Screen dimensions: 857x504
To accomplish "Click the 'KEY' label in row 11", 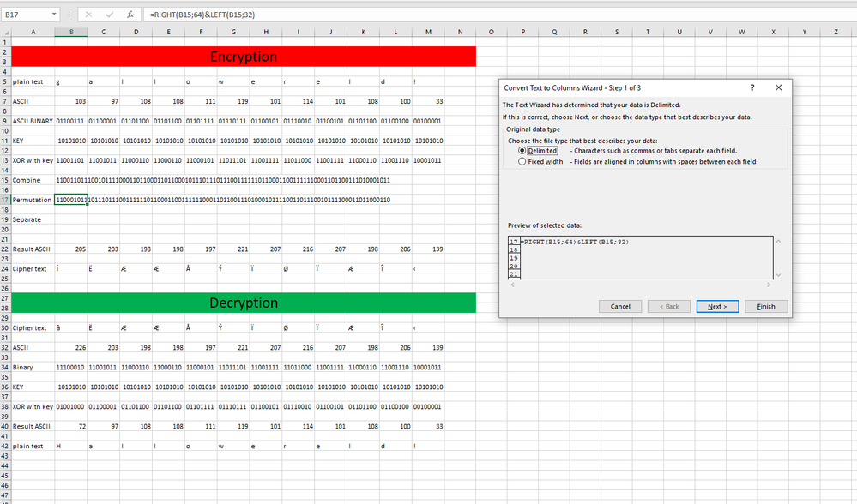I will [x=18, y=141].
